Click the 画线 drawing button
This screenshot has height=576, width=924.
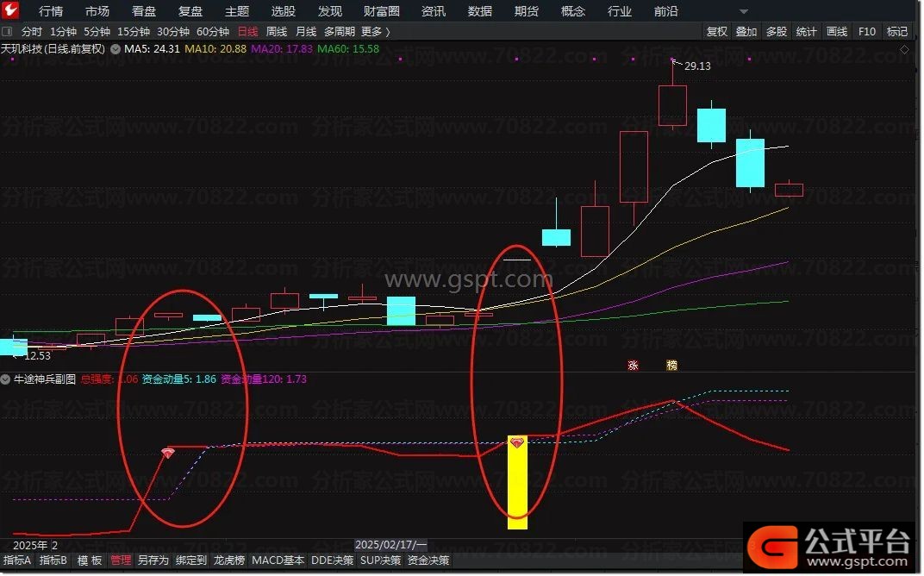(x=838, y=32)
